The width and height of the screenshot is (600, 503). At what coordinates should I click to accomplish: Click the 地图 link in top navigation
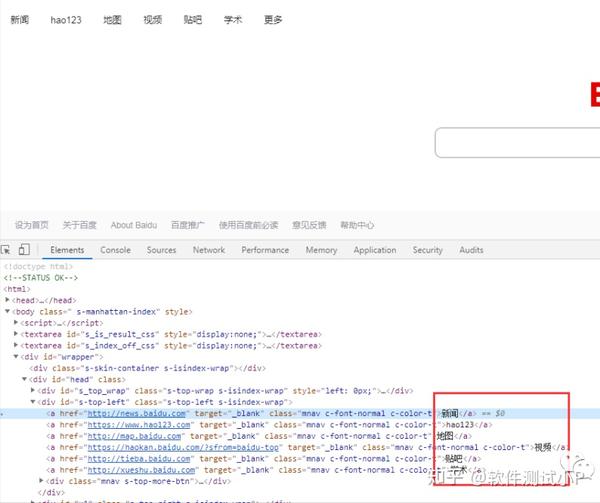(x=112, y=20)
